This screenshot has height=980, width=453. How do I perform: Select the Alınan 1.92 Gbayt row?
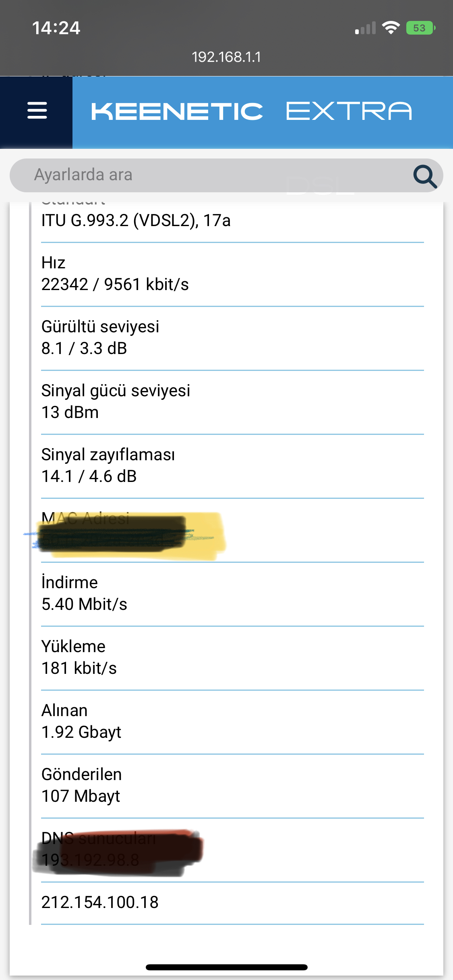coord(232,722)
